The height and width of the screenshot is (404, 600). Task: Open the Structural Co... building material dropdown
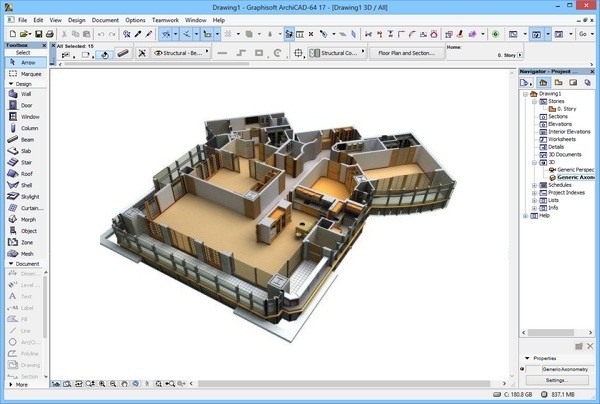(x=337, y=53)
